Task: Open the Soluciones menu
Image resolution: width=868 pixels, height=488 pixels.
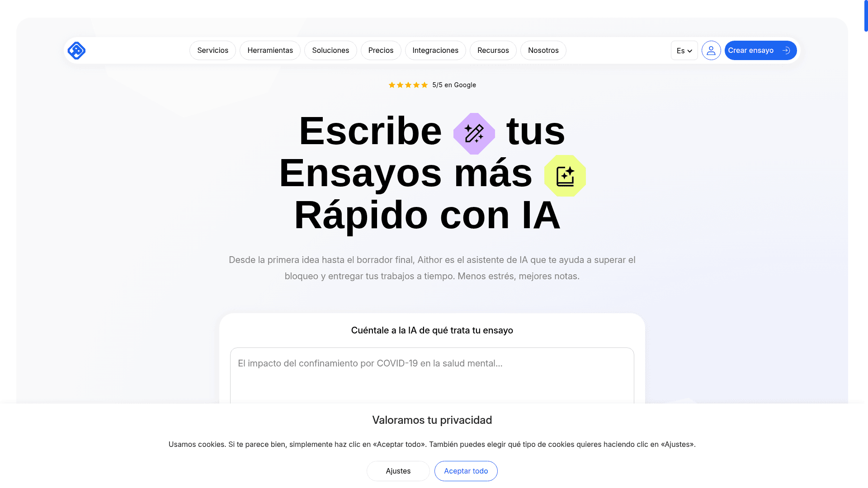Action: pos(330,51)
